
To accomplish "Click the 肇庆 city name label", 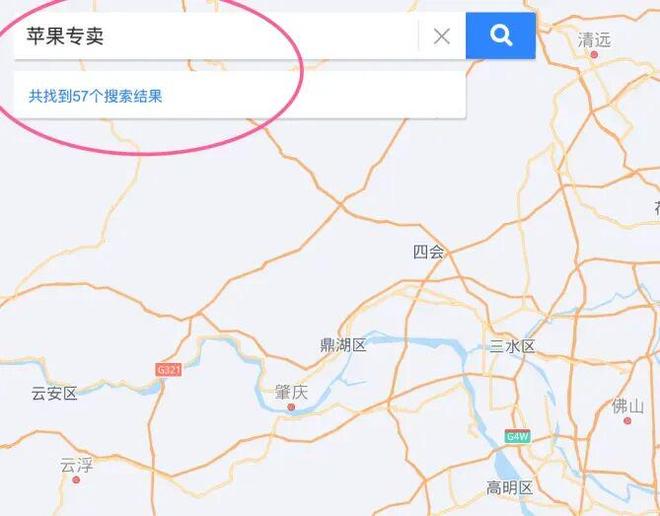I will coord(291,392).
